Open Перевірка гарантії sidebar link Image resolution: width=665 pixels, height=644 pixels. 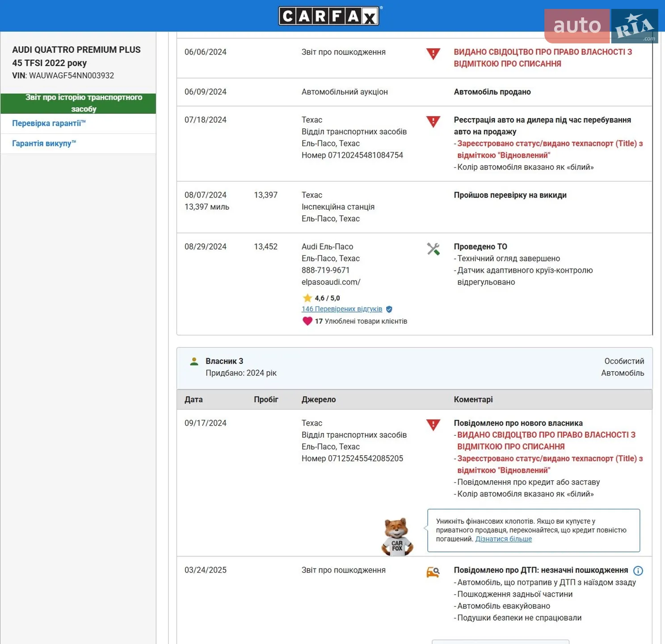tap(49, 123)
